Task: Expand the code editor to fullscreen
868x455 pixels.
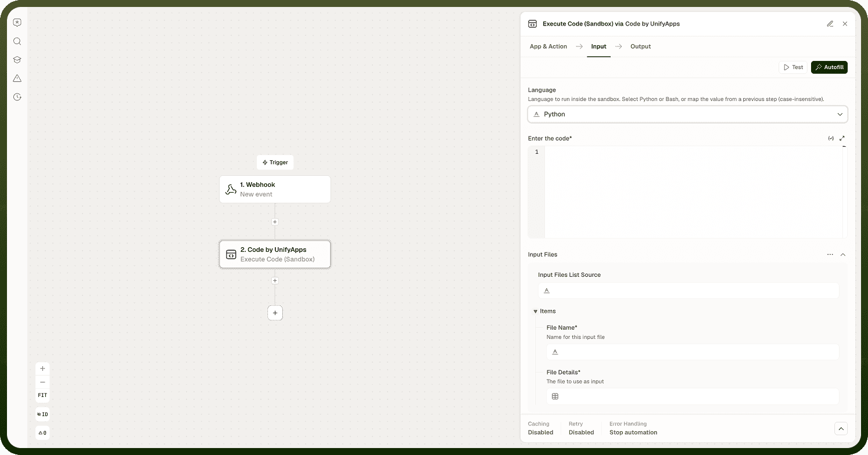Action: (842, 138)
